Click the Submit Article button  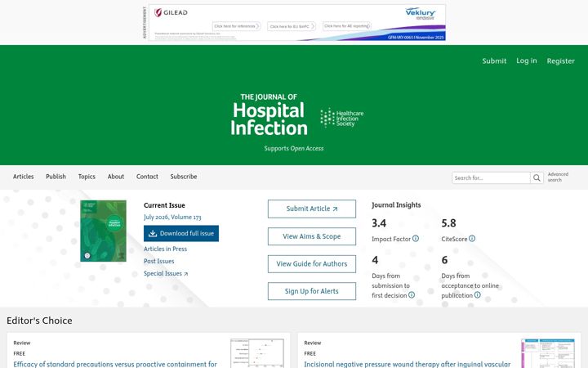(x=312, y=209)
